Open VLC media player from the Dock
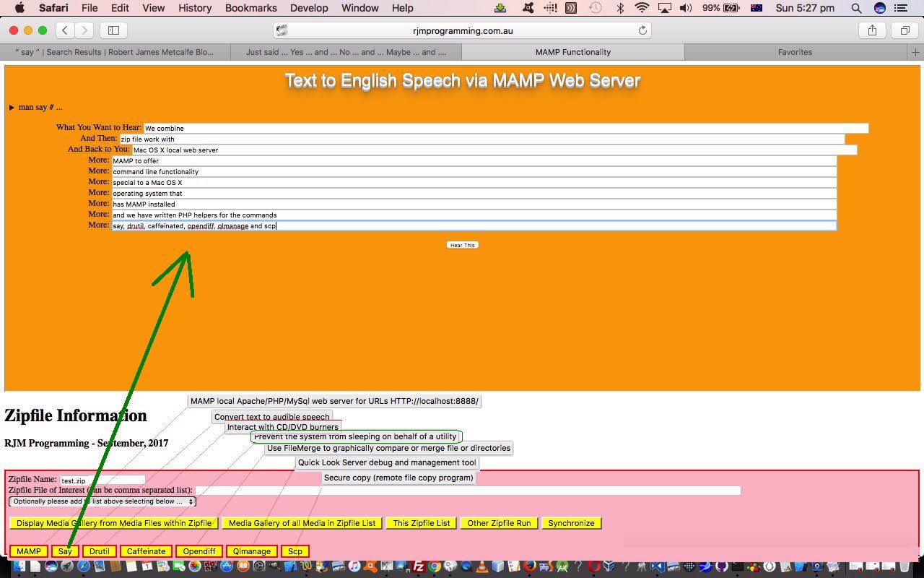 [483, 567]
